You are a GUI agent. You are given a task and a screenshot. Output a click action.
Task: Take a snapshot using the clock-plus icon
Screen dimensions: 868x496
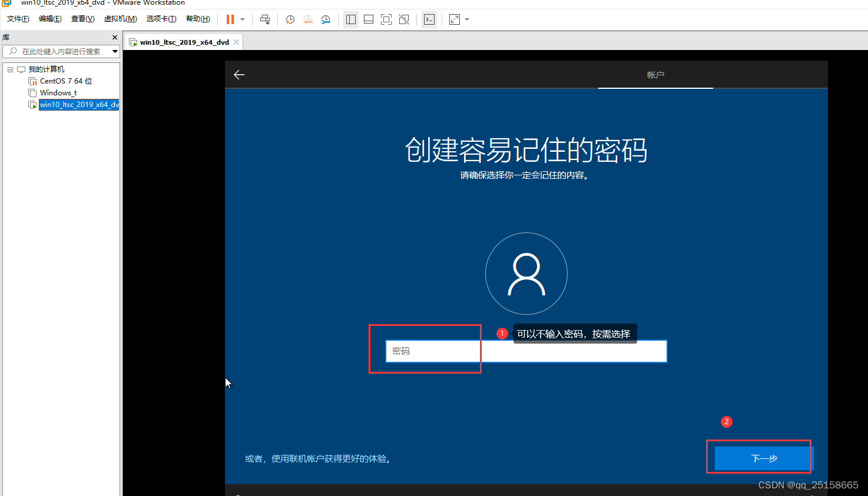point(290,19)
